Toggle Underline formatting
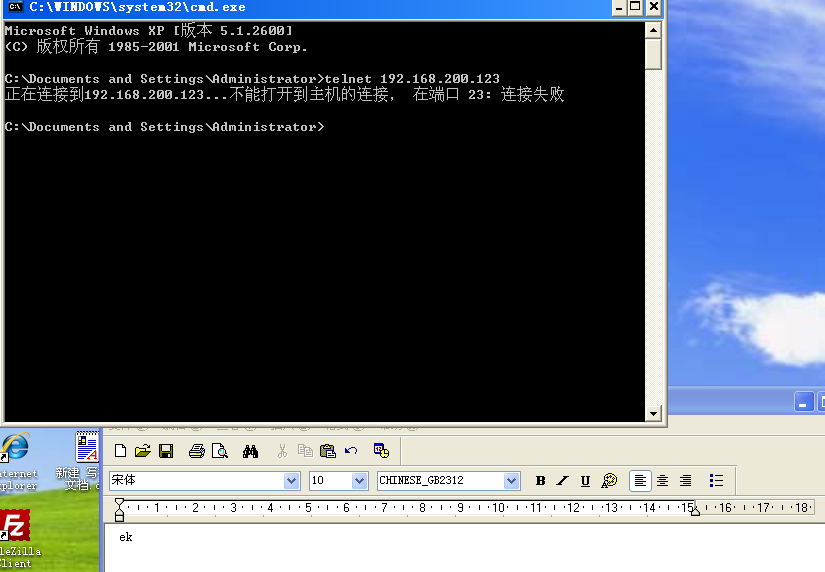 (585, 480)
